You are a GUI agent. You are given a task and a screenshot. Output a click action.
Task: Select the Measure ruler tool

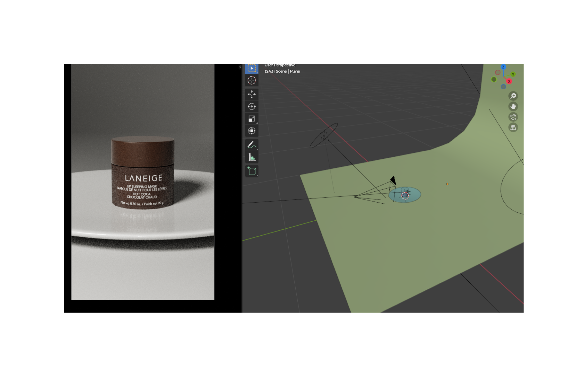(251, 157)
